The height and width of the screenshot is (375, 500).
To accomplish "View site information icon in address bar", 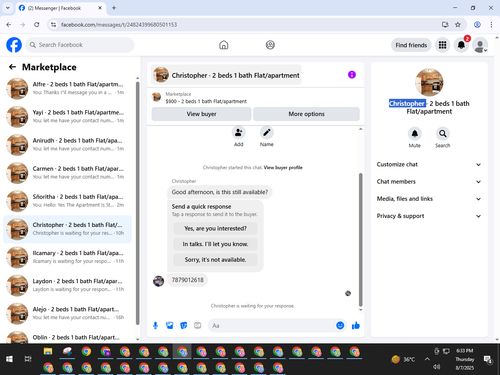I will tap(54, 24).
